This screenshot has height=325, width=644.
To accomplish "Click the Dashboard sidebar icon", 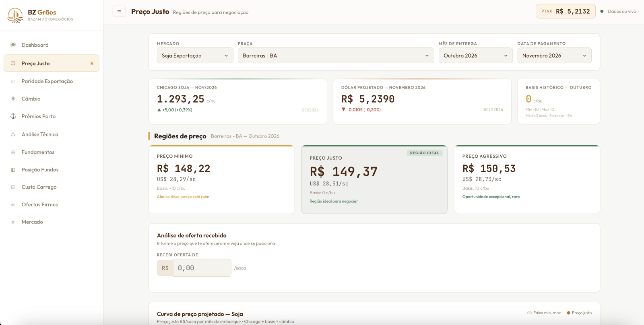I will click(x=13, y=45).
